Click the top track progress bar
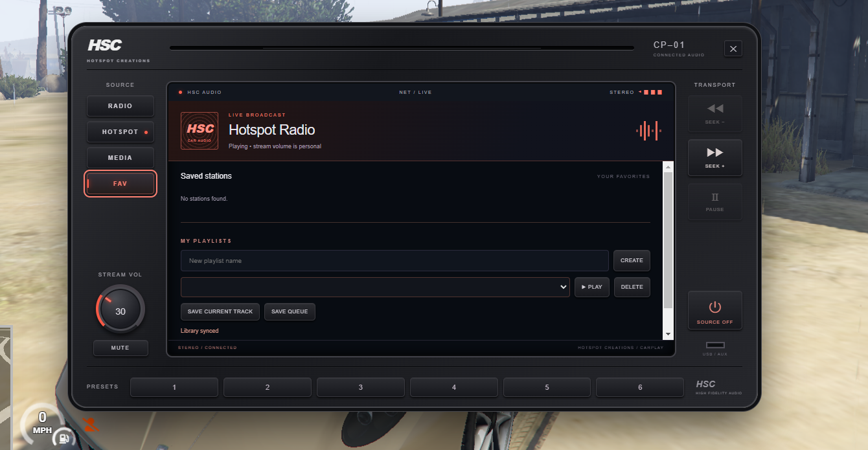 [x=402, y=48]
